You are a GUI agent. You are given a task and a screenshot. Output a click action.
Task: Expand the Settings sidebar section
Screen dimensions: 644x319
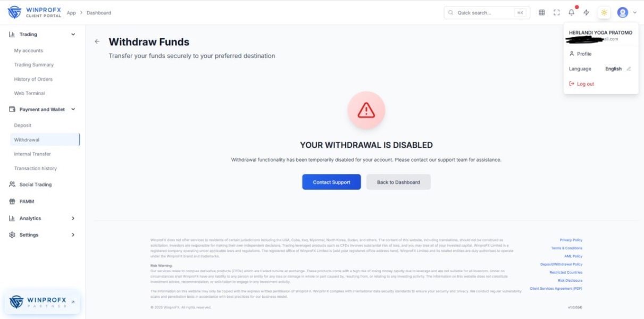tap(73, 235)
